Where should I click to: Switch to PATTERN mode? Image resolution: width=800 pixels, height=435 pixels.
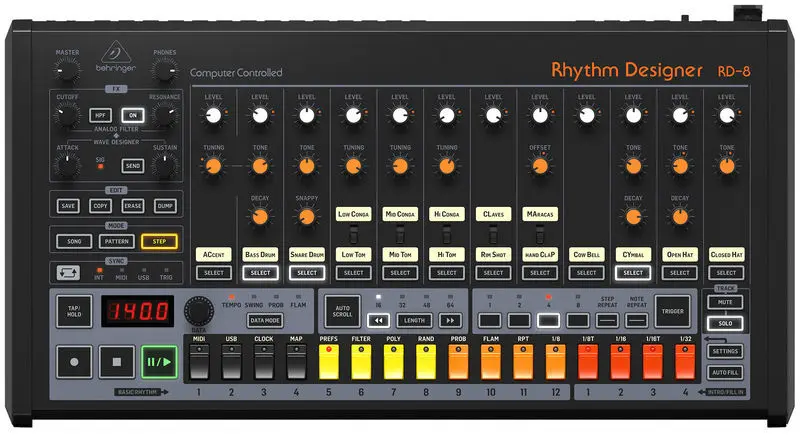coord(117,241)
